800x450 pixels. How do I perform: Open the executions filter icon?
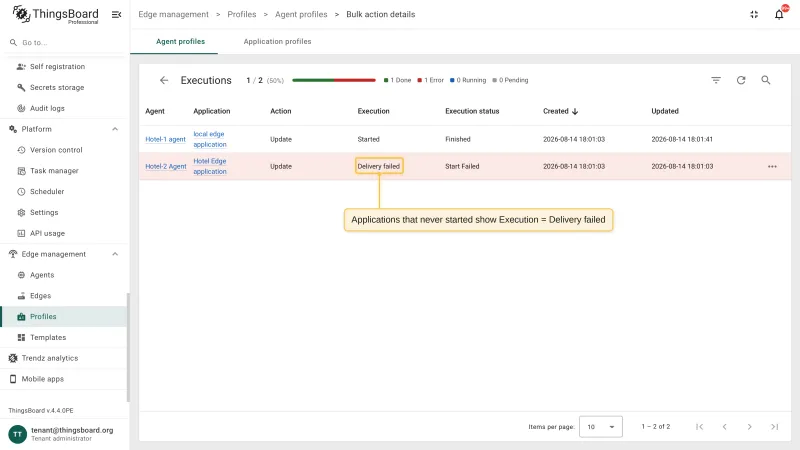click(716, 80)
